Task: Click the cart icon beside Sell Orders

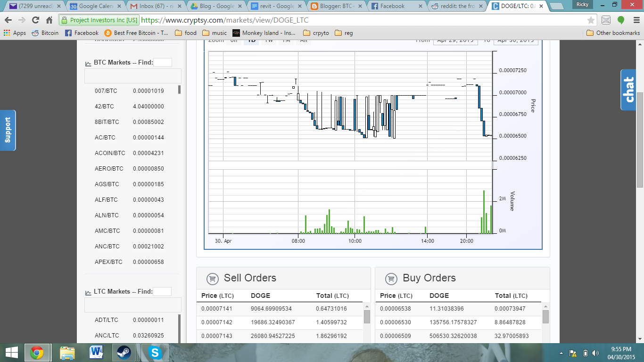Action: tap(213, 278)
